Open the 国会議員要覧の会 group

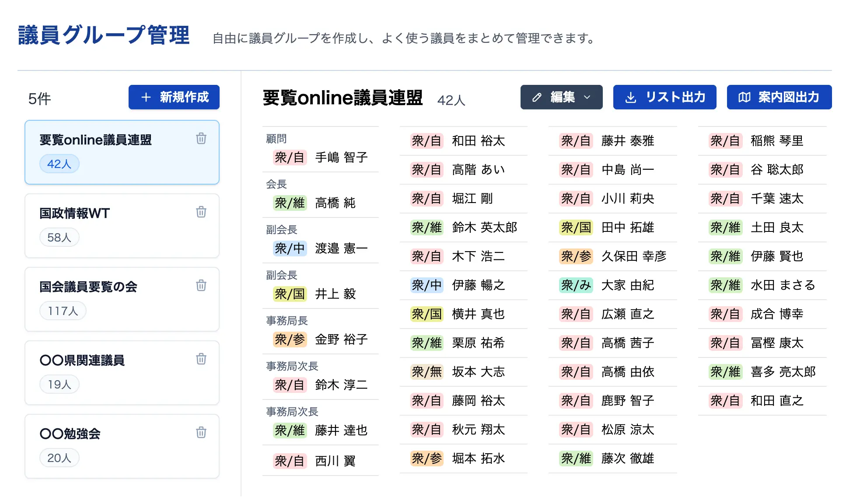point(122,299)
